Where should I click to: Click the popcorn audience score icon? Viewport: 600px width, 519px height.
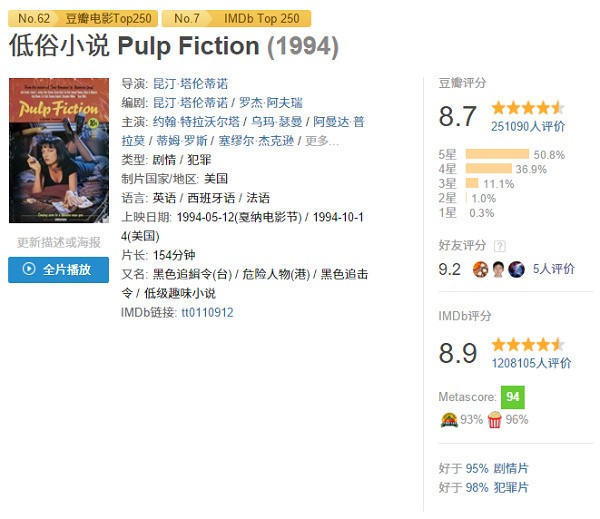(494, 420)
